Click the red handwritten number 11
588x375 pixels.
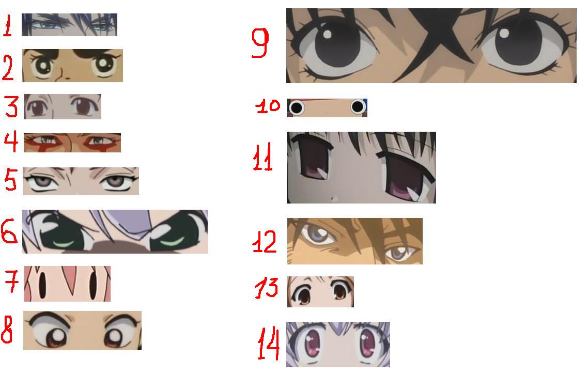click(x=262, y=158)
